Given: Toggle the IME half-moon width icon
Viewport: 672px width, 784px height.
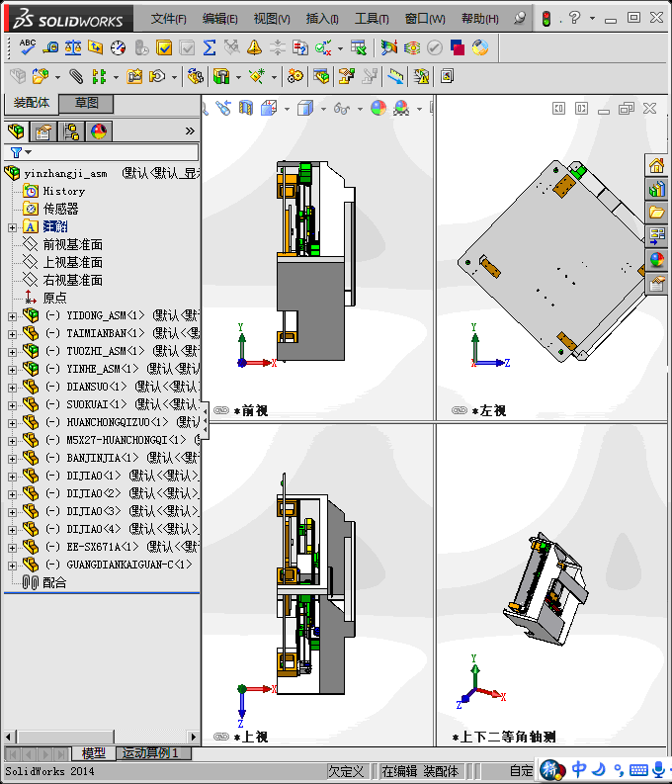Looking at the screenshot, I should click(x=599, y=768).
